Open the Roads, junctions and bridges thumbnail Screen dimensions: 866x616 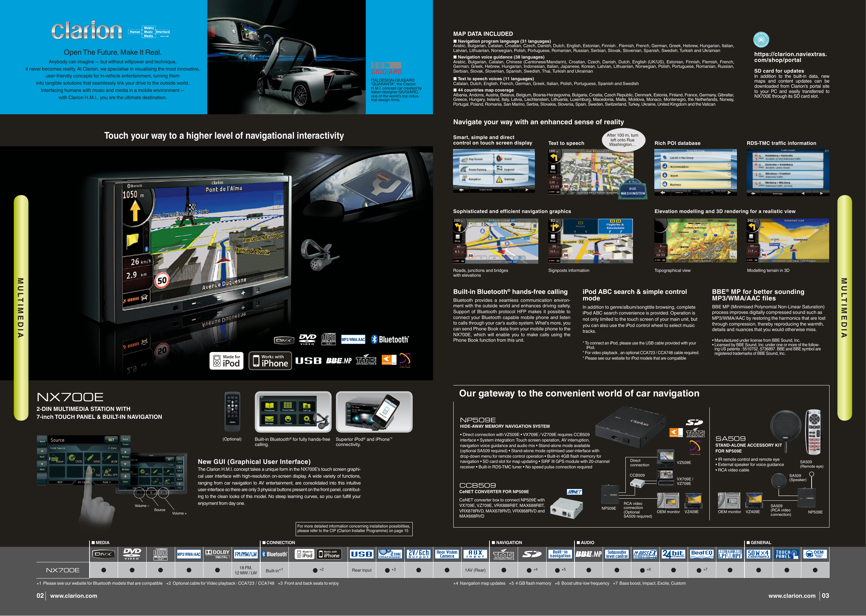click(495, 241)
